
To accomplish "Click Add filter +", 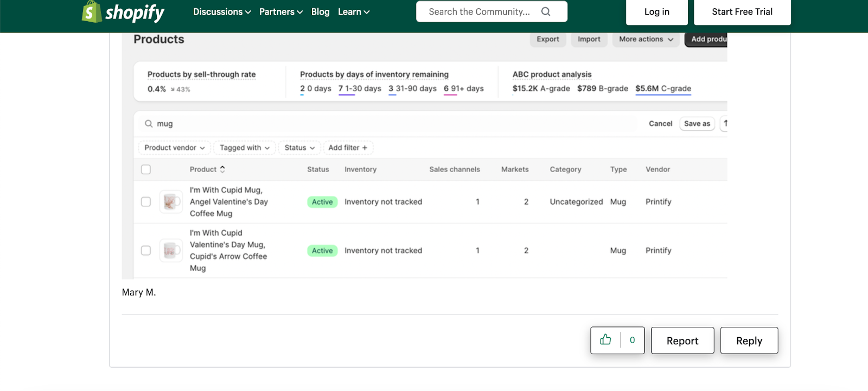I will pyautogui.click(x=348, y=148).
